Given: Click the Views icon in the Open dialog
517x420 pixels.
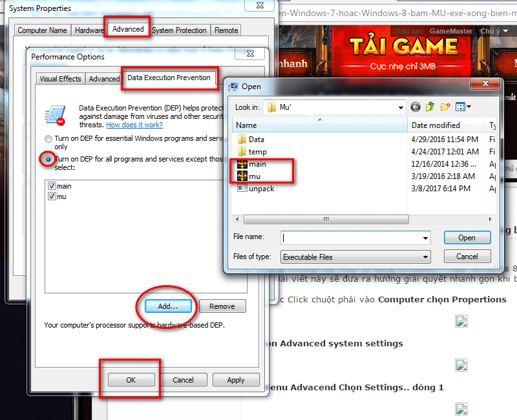Looking at the screenshot, I should (459, 107).
